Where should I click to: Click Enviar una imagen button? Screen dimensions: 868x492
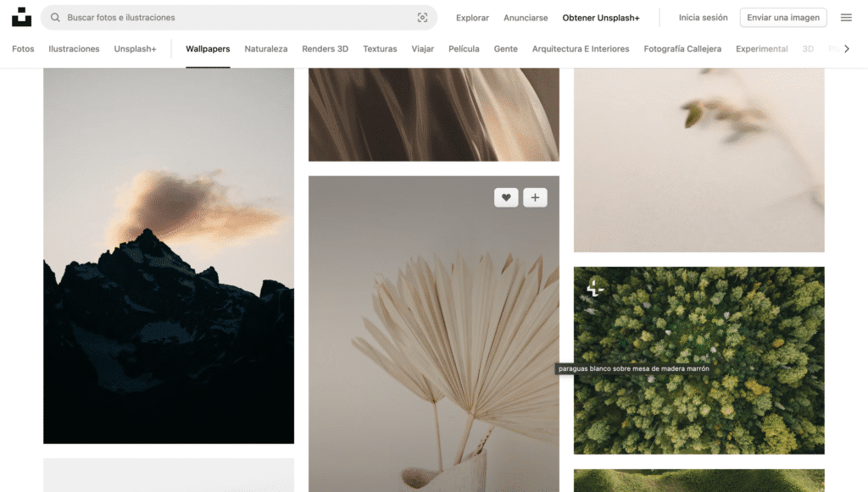782,18
